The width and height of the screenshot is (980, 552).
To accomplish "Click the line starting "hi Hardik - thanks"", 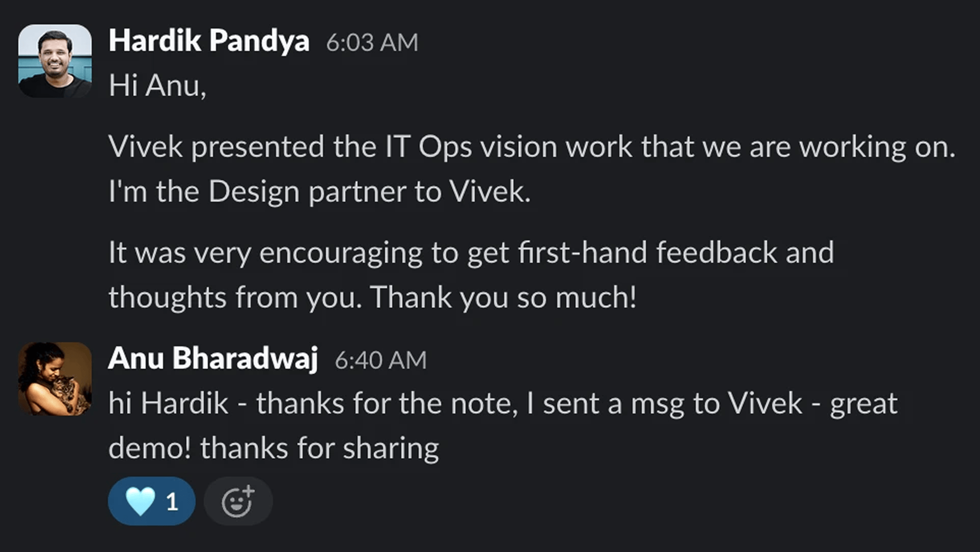I will [502, 403].
